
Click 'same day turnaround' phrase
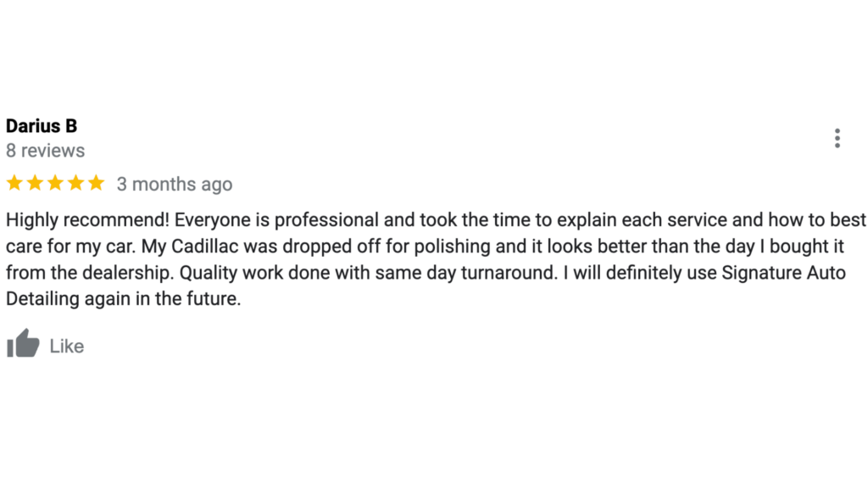(464, 273)
